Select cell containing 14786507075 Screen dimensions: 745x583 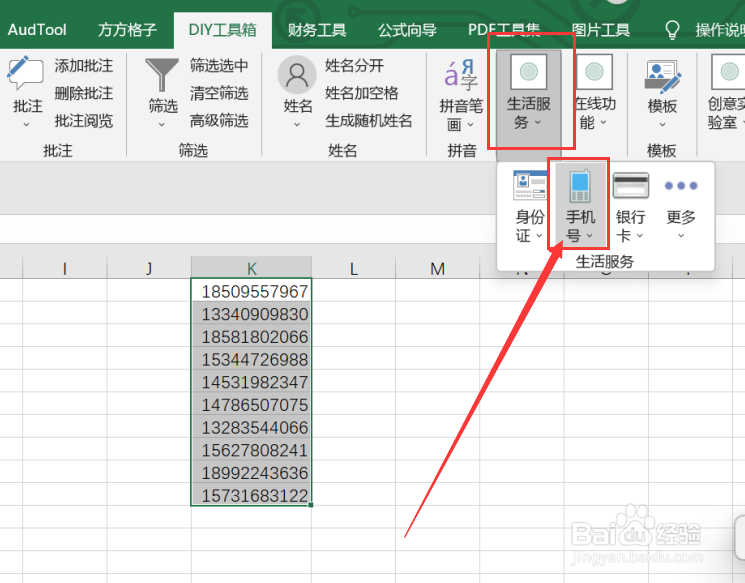(251, 404)
